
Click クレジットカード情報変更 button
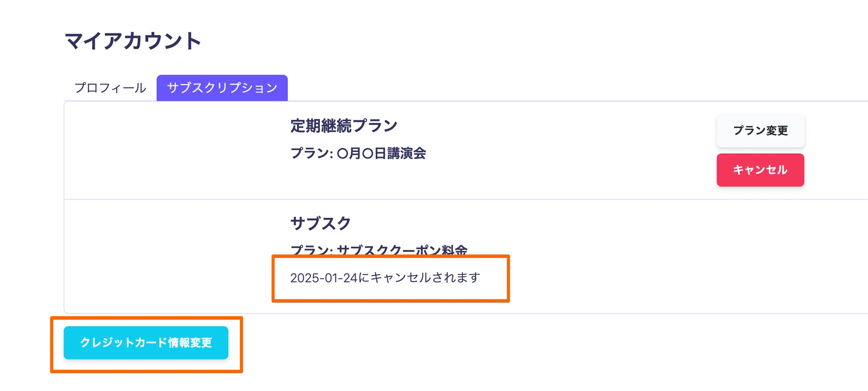pyautogui.click(x=146, y=342)
